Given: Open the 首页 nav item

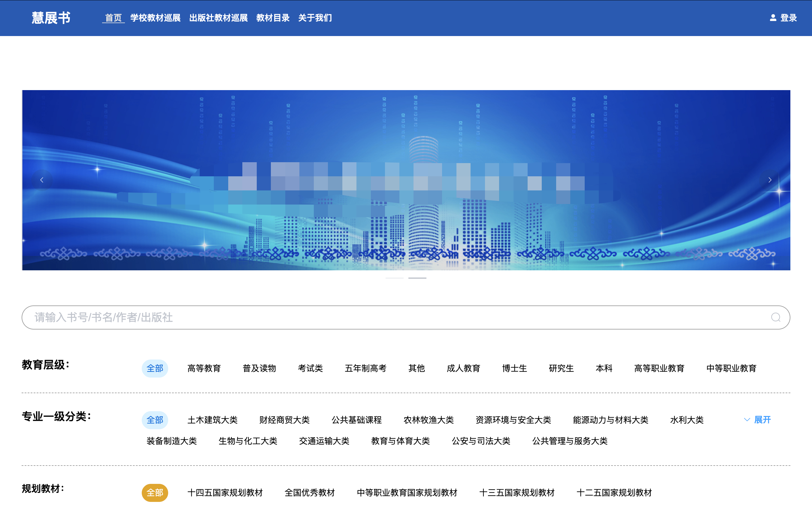Looking at the screenshot, I should click(113, 18).
